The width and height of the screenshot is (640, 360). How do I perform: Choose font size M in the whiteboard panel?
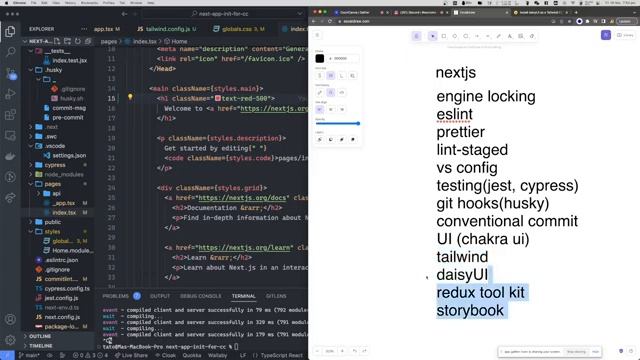tap(331, 76)
